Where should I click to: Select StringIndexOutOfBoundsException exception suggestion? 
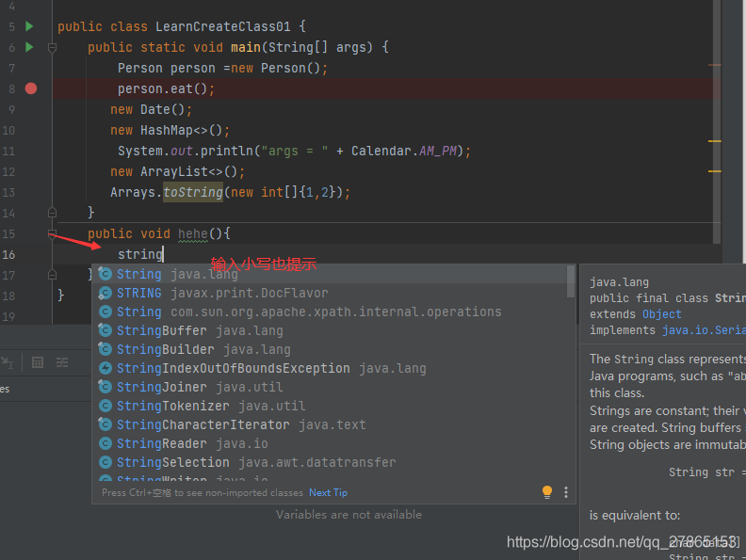(x=233, y=368)
